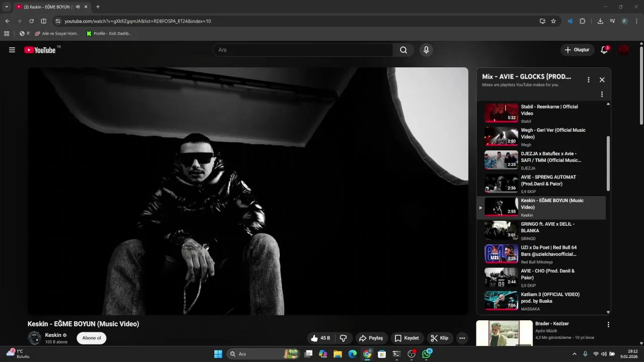644x362 pixels.
Task: Open the weather widget showing 1°C Bulutlu
Action: (x=18, y=354)
